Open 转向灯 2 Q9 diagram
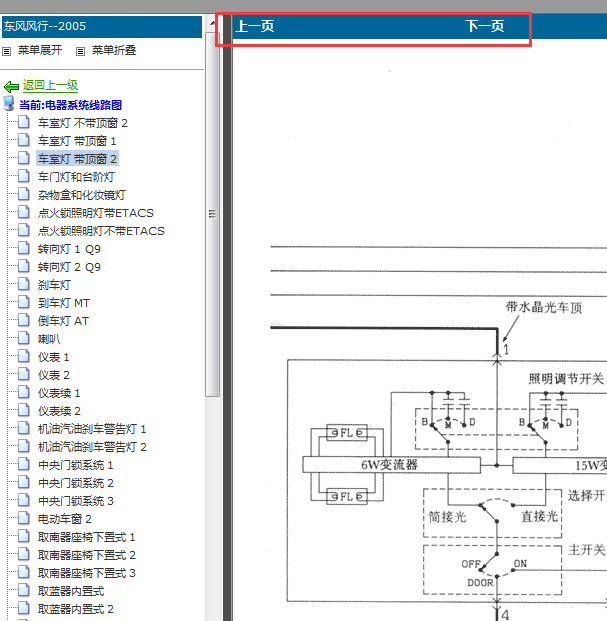Screen dimensions: 607x621 click(69, 267)
